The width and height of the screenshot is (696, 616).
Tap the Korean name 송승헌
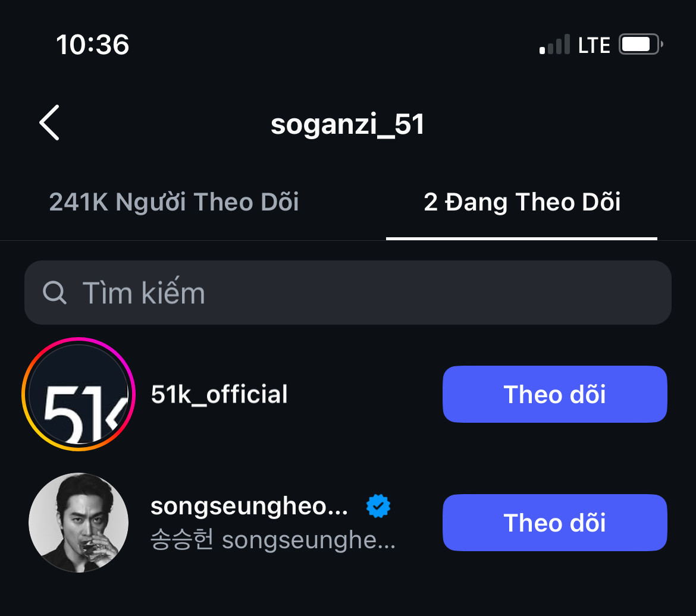click(182, 541)
